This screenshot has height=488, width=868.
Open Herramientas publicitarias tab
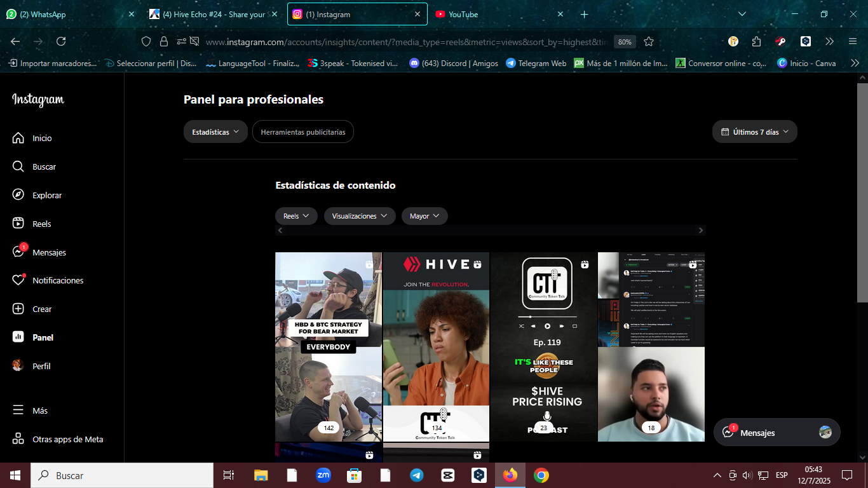click(303, 132)
